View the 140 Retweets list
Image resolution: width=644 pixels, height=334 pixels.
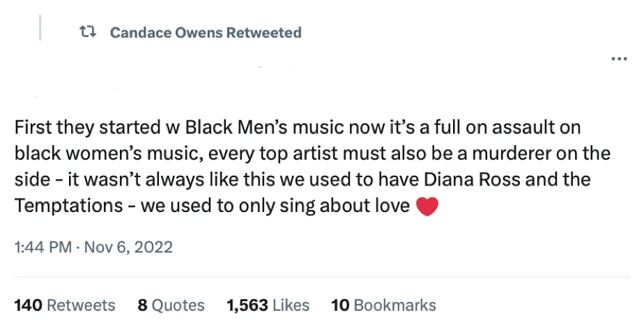65,305
